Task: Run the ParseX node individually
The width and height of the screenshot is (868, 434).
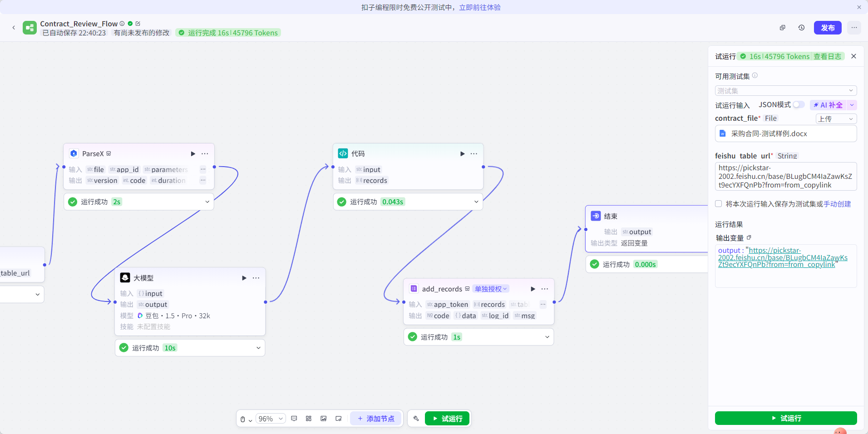Action: pos(193,153)
